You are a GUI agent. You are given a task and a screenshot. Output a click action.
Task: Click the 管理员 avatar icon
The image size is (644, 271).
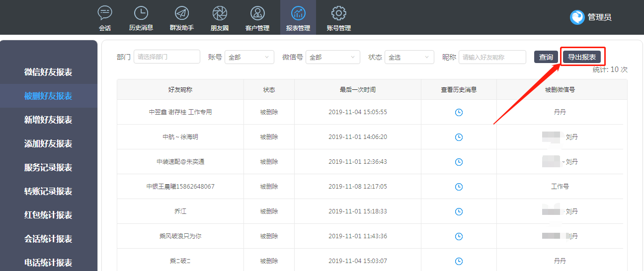577,17
